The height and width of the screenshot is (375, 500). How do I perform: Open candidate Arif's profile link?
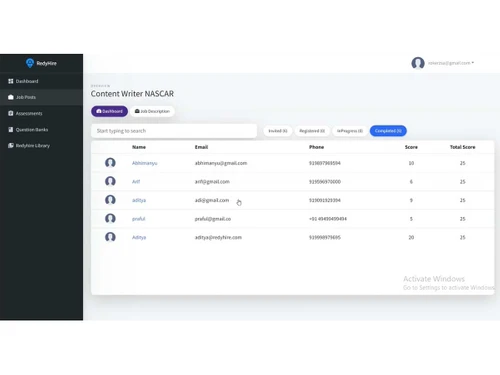pos(136,182)
